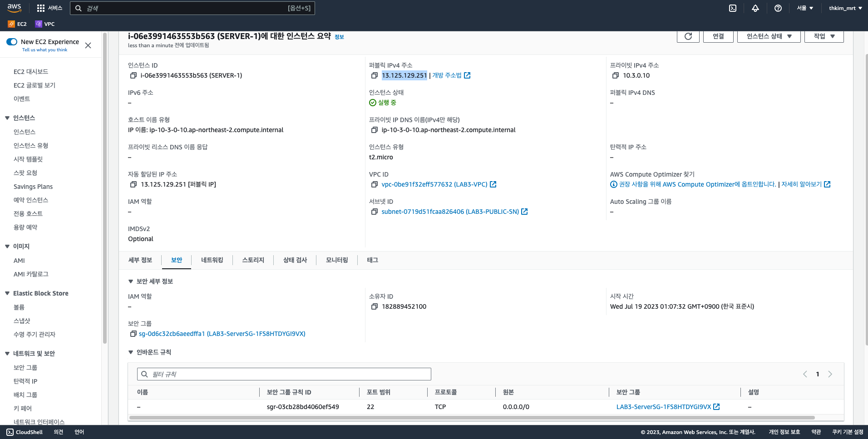The image size is (868, 439).
Task: Switch to the 태그 tab
Action: tap(372, 260)
